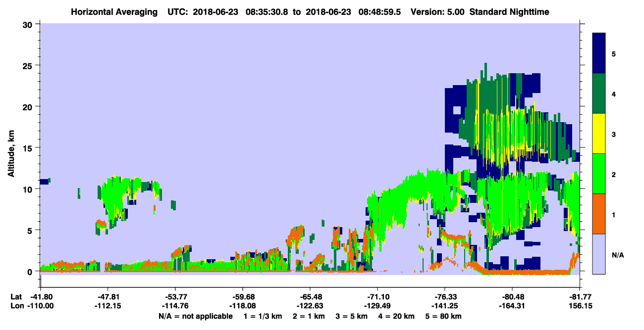644x330 pixels.
Task: Click the 'Lat' row label
Action: point(16,297)
